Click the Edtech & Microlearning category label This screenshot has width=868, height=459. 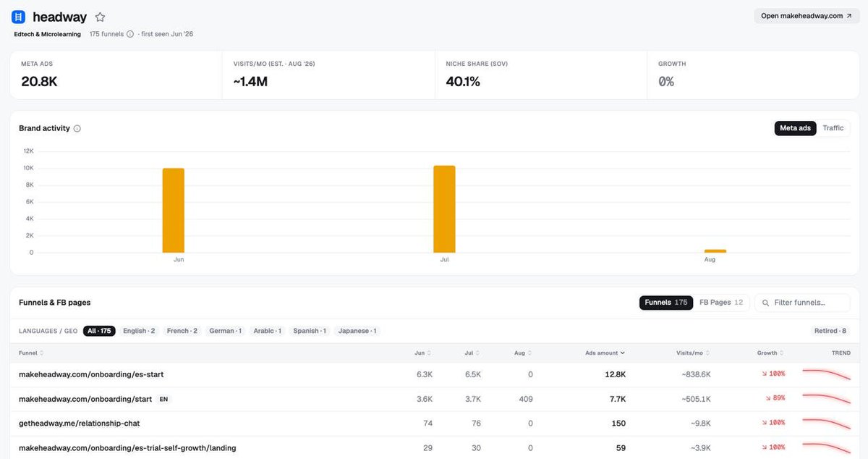[48, 34]
